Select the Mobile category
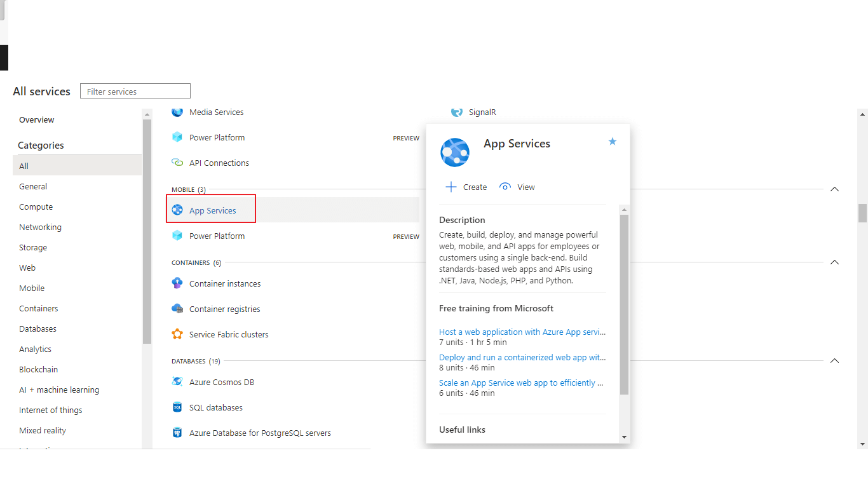This screenshot has height=488, width=868. (x=32, y=288)
